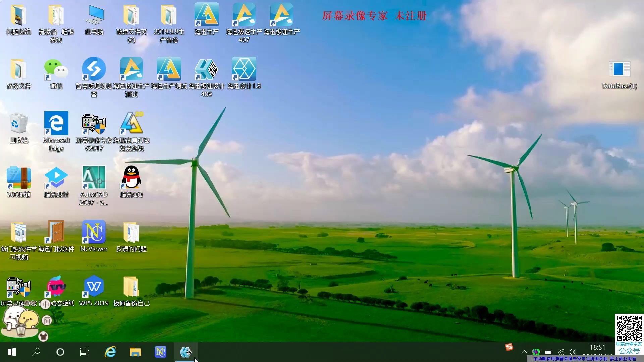
Task: Click the volume speaker tray icon
Action: (x=572, y=352)
